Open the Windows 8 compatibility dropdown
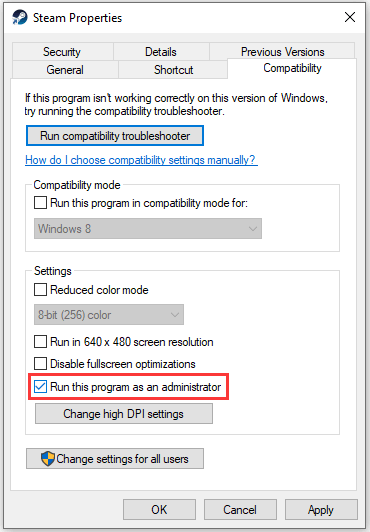This screenshot has height=532, width=370. coord(148,229)
